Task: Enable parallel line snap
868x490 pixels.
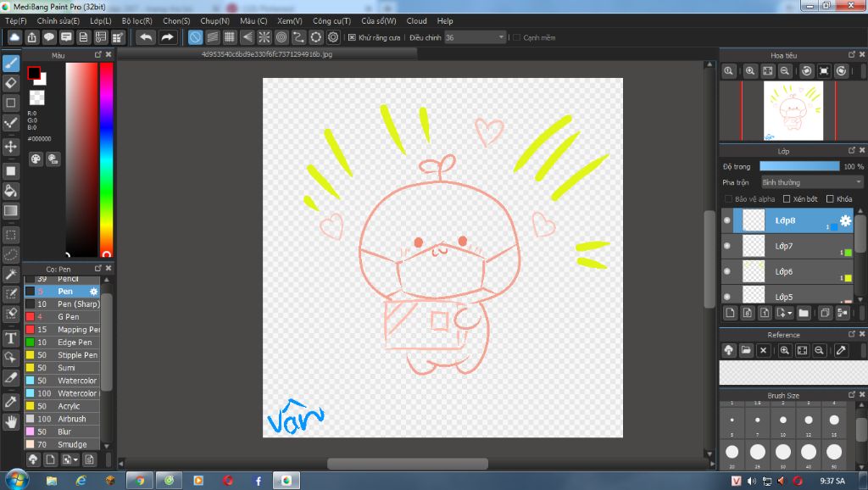Action: click(x=213, y=37)
